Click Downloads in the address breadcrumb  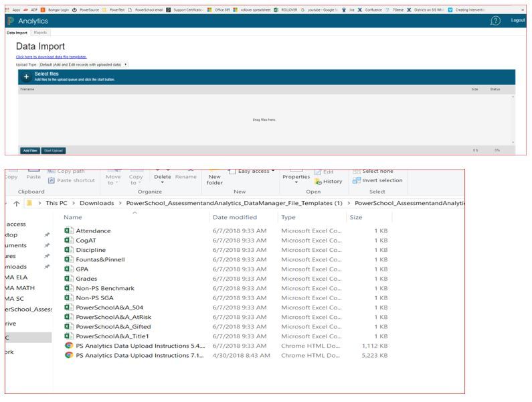pyautogui.click(x=96, y=203)
